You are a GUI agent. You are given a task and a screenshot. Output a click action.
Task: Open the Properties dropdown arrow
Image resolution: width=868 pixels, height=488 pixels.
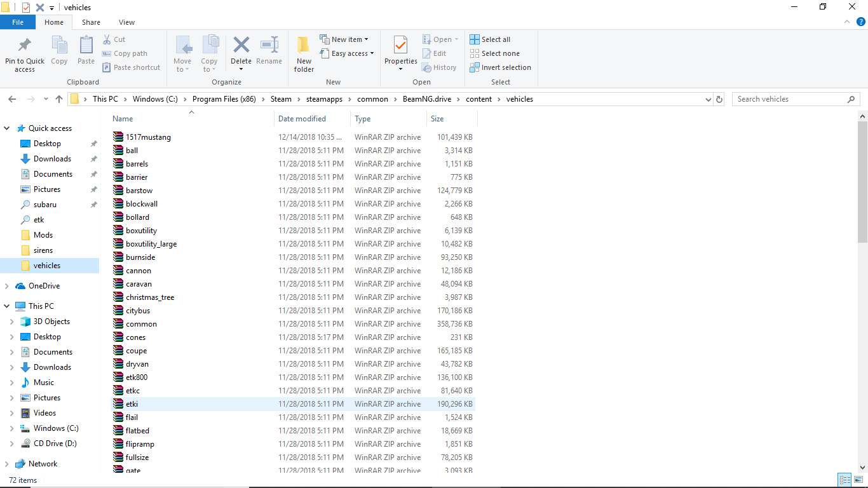click(400, 69)
